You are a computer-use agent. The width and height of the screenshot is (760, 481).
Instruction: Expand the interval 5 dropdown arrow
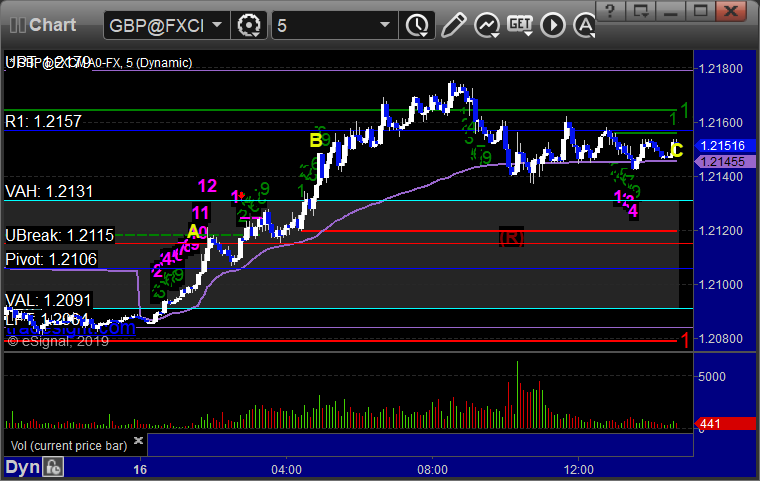tap(385, 24)
